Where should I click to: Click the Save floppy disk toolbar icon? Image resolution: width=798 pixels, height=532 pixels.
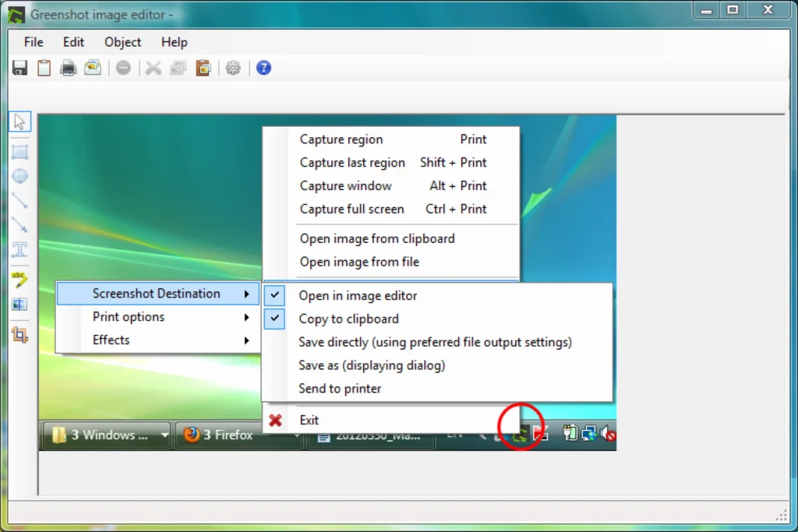(19, 68)
